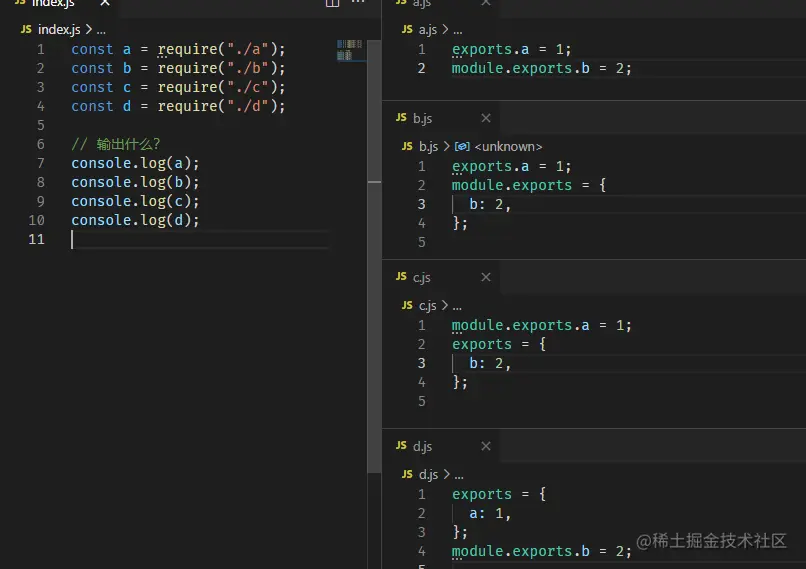The image size is (806, 569).
Task: Click the comment '// 输出什么?' on line 6
Action: pyautogui.click(x=116, y=144)
